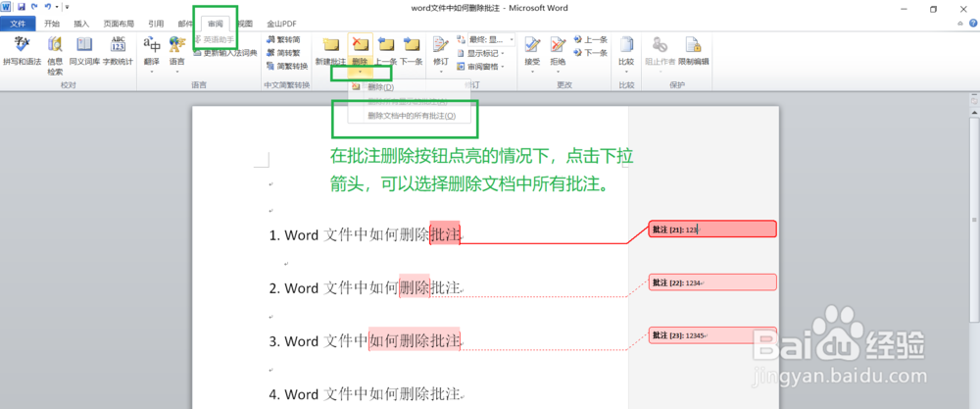
Task: Switch to the 插入 tab
Action: coord(81,24)
